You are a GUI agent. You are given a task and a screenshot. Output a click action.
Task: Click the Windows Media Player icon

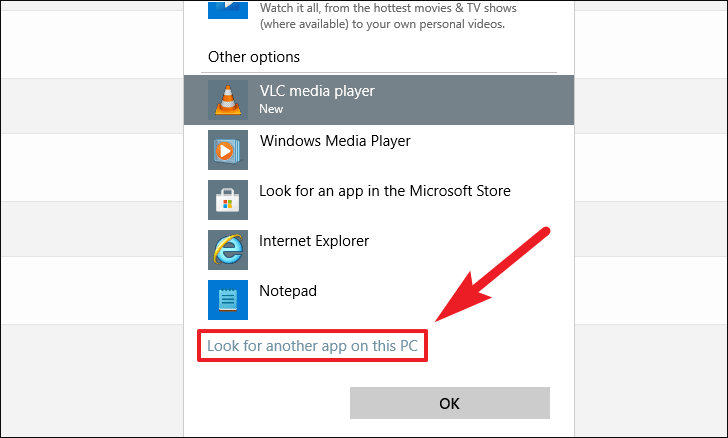click(x=228, y=150)
